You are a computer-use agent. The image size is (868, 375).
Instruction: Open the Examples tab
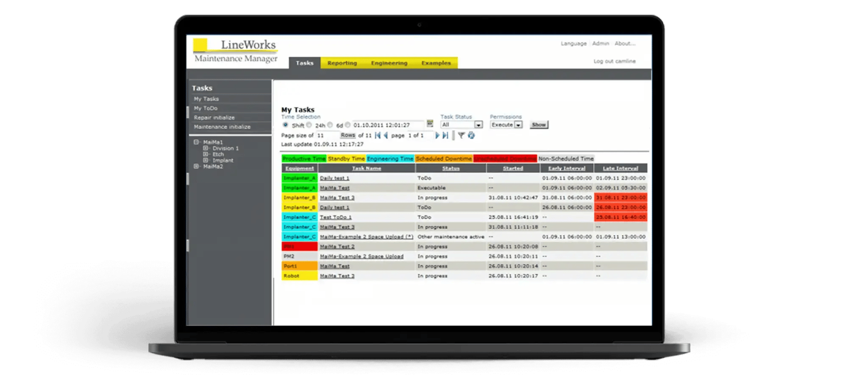(436, 63)
